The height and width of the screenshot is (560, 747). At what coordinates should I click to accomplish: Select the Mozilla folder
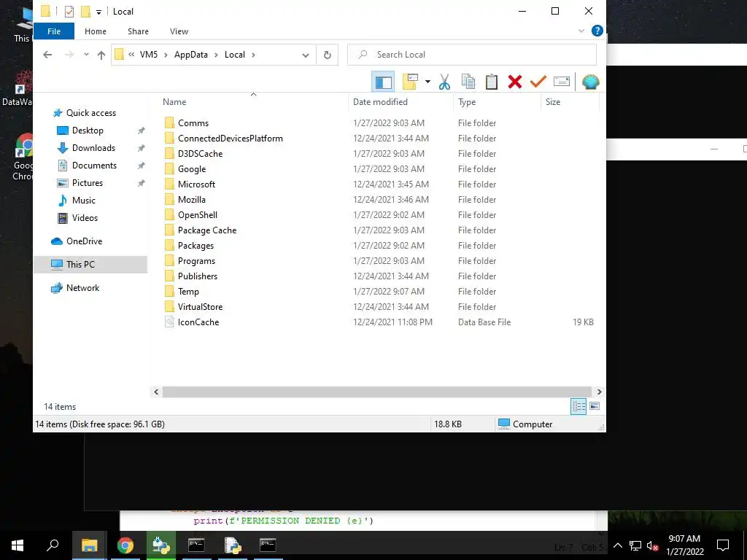[x=192, y=200]
